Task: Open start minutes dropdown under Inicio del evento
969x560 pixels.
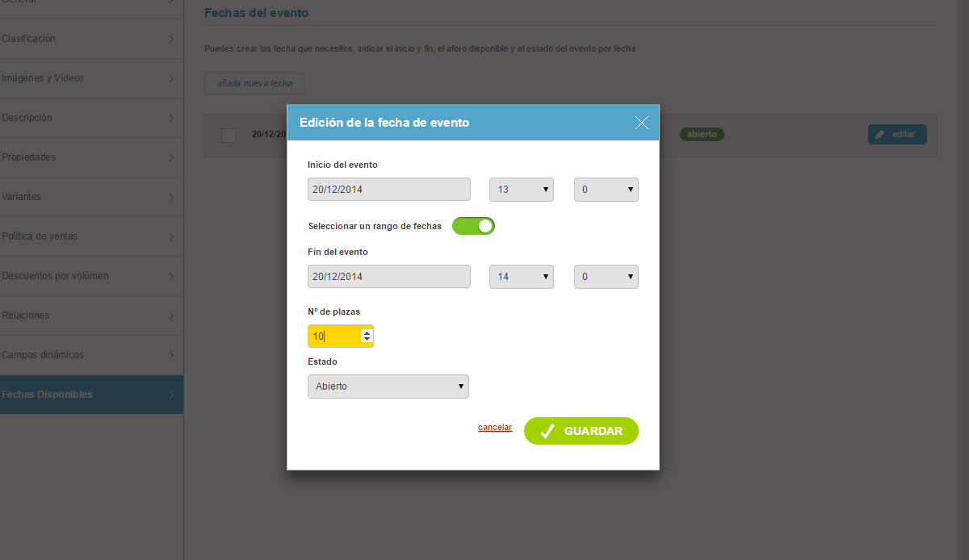Action: [606, 190]
